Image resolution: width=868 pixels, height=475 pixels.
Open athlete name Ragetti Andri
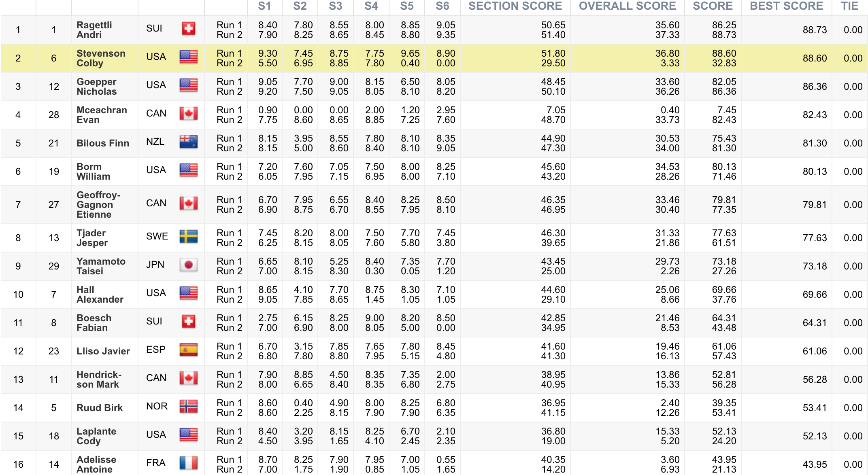pos(94,30)
